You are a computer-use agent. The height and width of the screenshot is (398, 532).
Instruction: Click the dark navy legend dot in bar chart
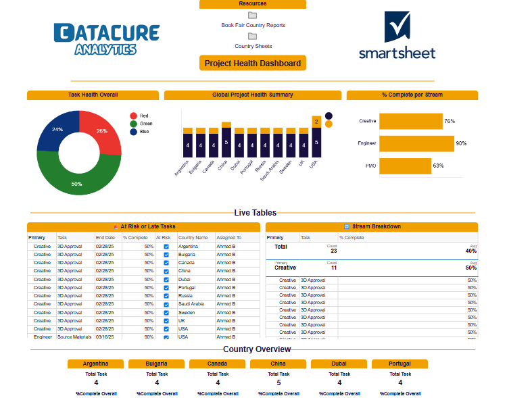pyautogui.click(x=329, y=116)
